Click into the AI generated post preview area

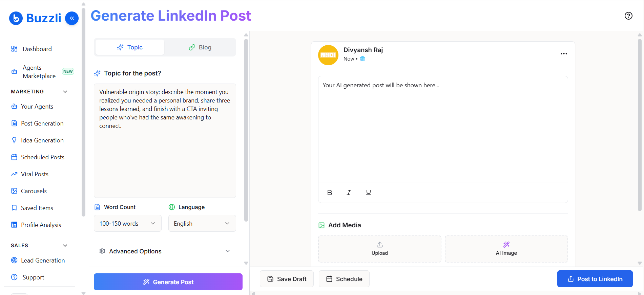click(x=443, y=129)
